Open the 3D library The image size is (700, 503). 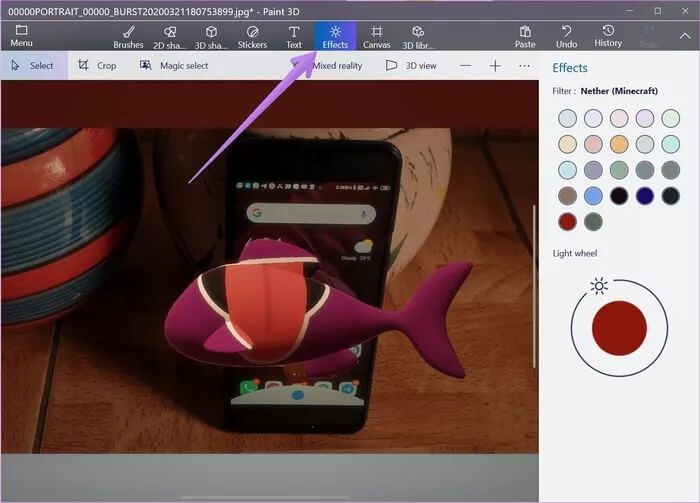418,37
